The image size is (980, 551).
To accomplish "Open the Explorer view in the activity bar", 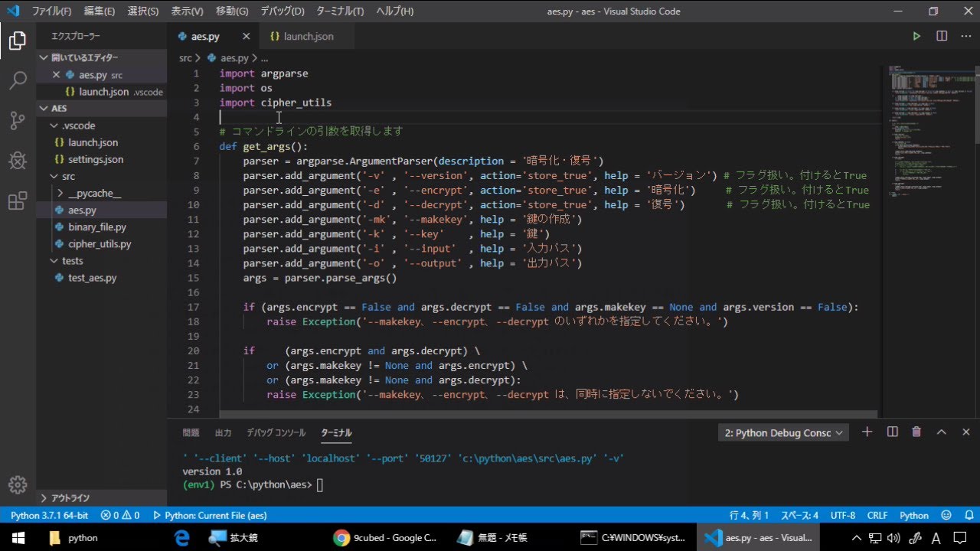I will tap(18, 41).
